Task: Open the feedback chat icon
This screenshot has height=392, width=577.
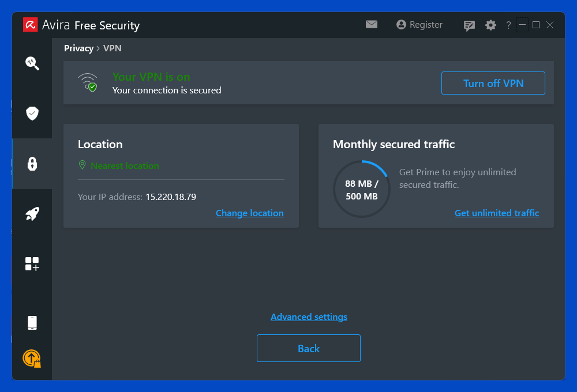Action: 469,25
